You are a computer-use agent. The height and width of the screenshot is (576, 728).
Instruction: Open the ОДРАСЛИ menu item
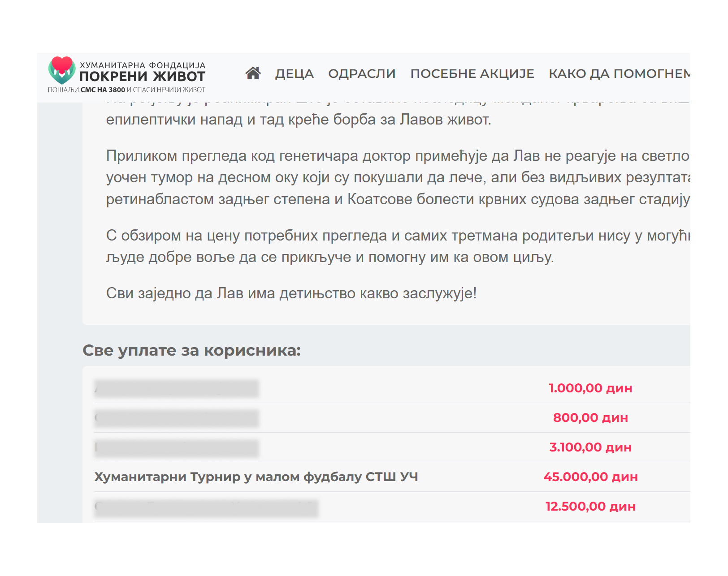click(x=362, y=73)
